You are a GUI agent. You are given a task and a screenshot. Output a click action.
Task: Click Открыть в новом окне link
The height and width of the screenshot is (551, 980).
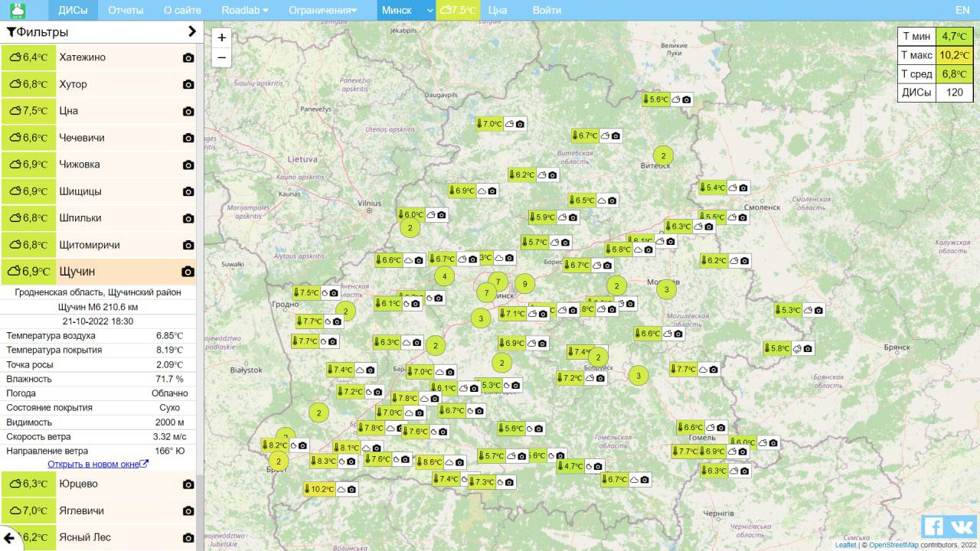97,464
